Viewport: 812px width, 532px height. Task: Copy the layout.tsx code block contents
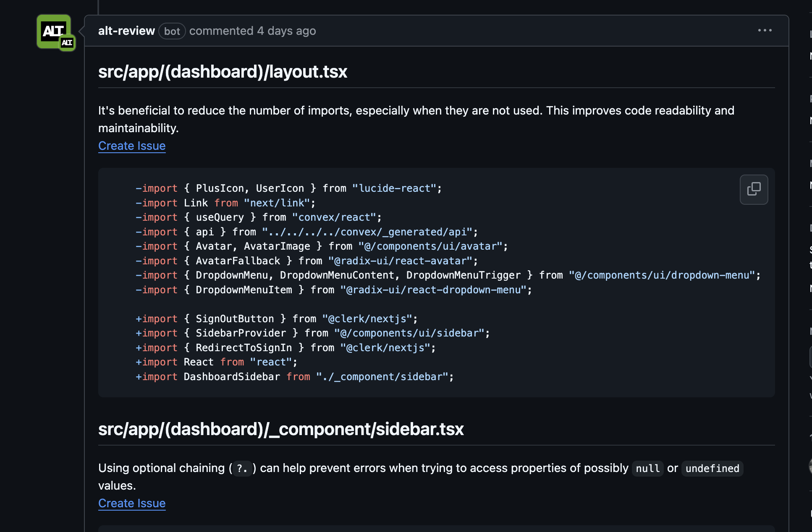click(x=754, y=189)
